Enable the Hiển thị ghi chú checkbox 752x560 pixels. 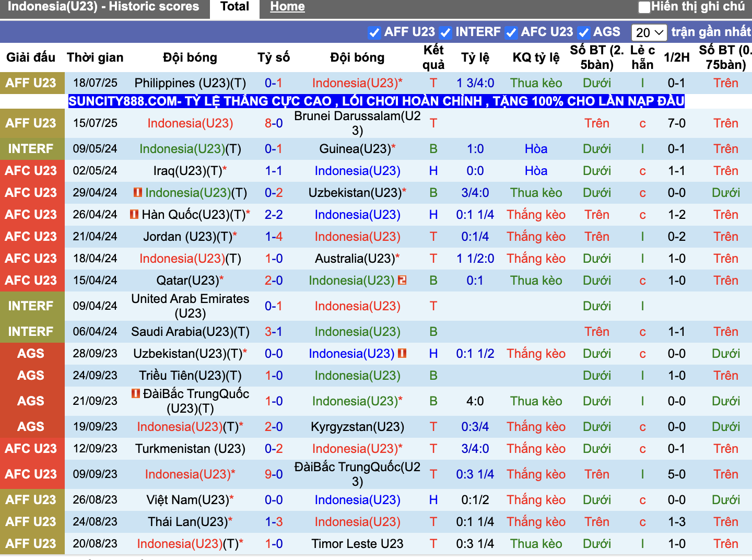[x=644, y=7]
